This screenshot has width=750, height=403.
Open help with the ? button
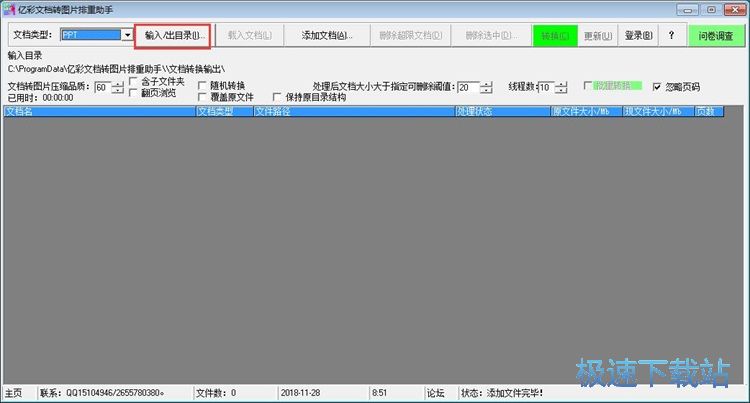(x=671, y=36)
